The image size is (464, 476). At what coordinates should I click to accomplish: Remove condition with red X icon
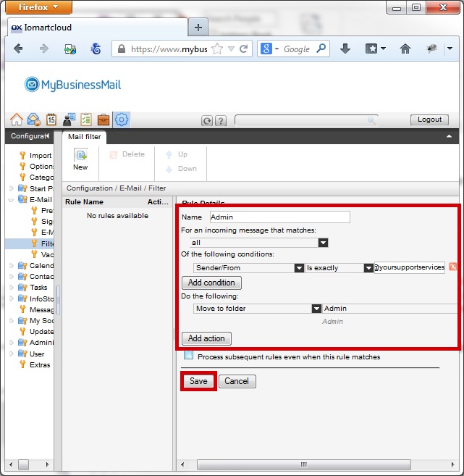coord(452,267)
